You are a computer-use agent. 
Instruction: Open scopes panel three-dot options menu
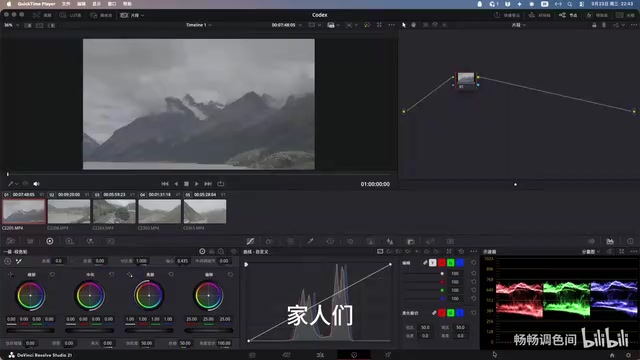[634, 251]
